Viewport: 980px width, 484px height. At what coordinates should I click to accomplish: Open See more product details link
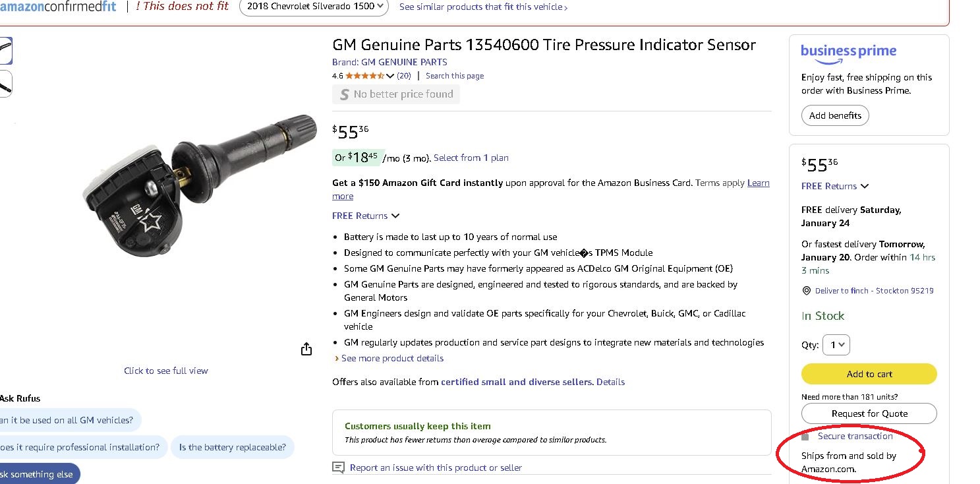pyautogui.click(x=389, y=358)
